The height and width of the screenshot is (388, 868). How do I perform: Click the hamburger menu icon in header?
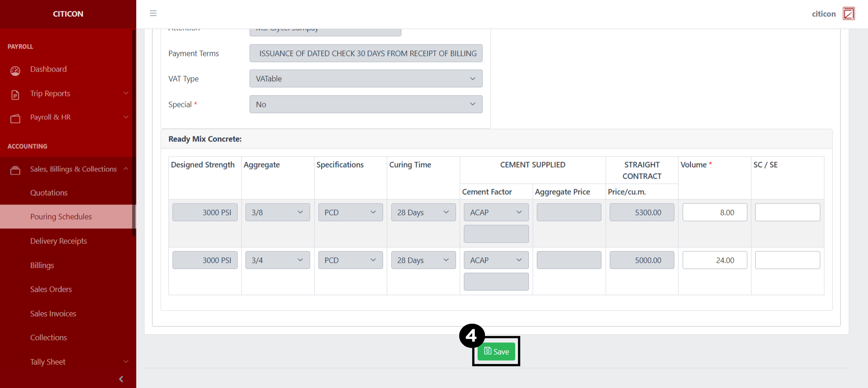153,13
